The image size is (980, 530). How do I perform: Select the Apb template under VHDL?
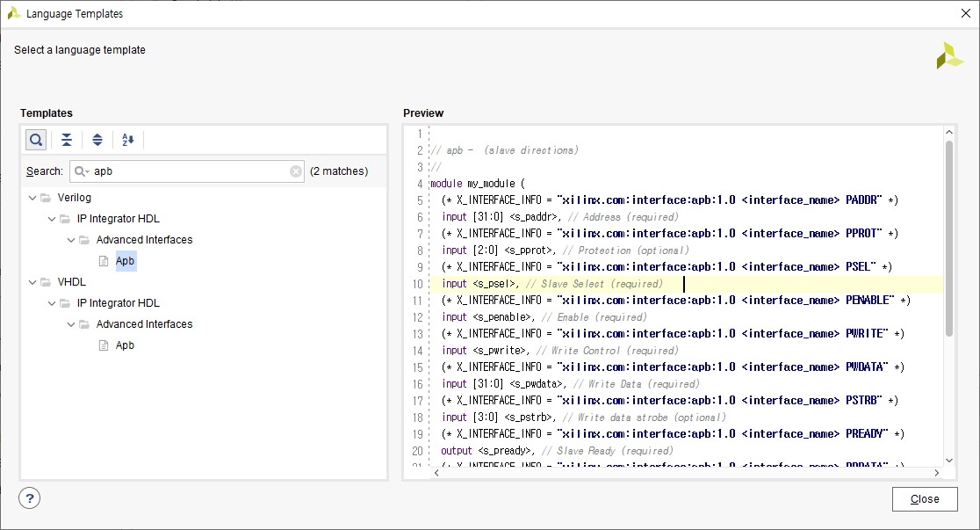coord(125,345)
